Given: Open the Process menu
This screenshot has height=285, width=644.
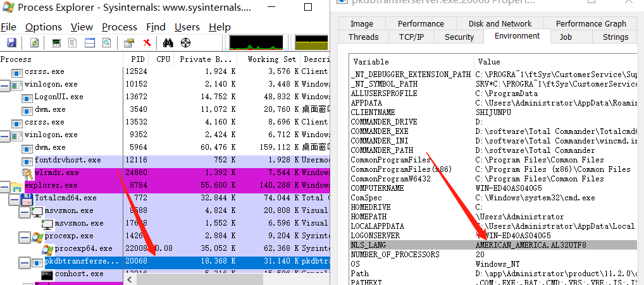Looking at the screenshot, I should (120, 27).
